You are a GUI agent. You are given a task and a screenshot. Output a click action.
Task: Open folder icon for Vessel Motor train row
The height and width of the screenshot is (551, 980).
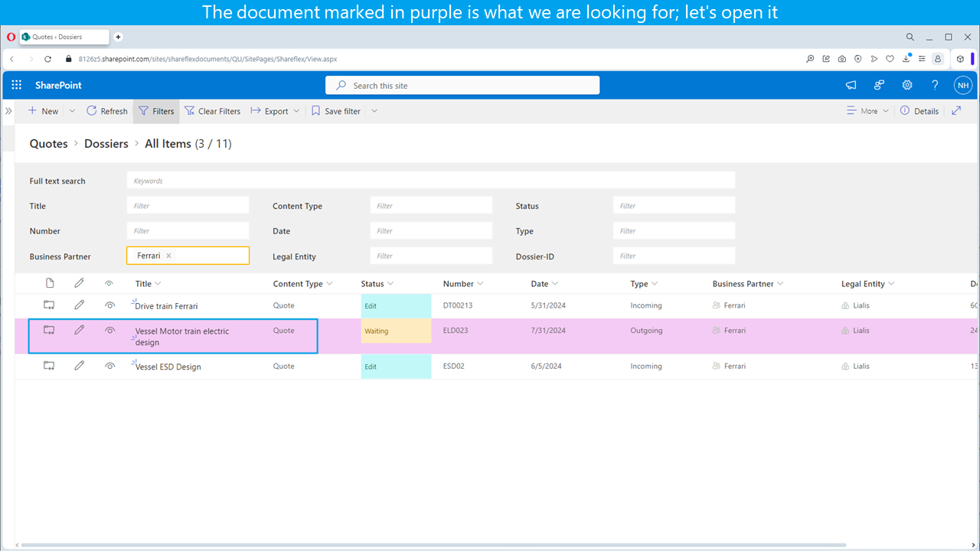click(49, 330)
